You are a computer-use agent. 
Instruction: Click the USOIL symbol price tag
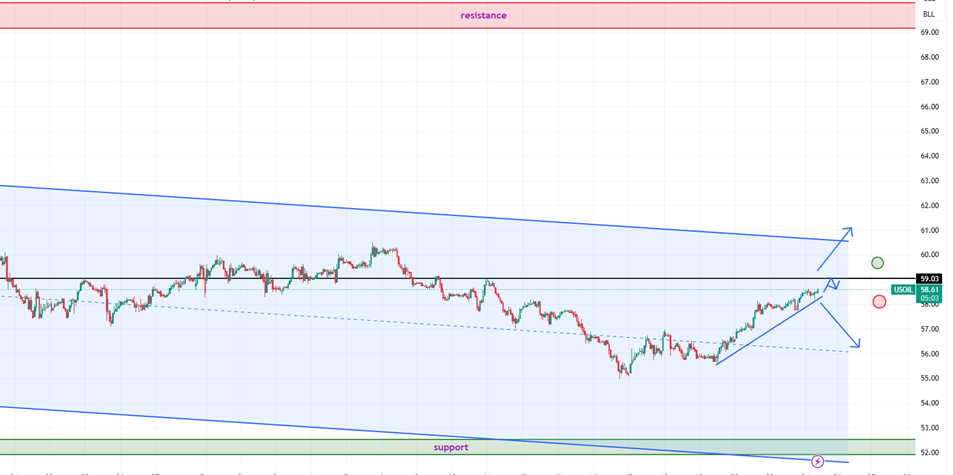pos(903,288)
